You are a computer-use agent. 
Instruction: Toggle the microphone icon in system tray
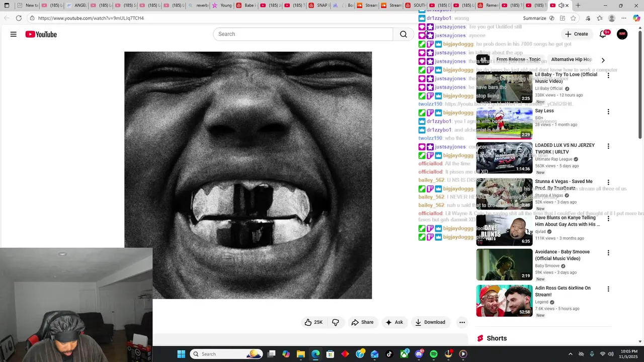point(592,354)
